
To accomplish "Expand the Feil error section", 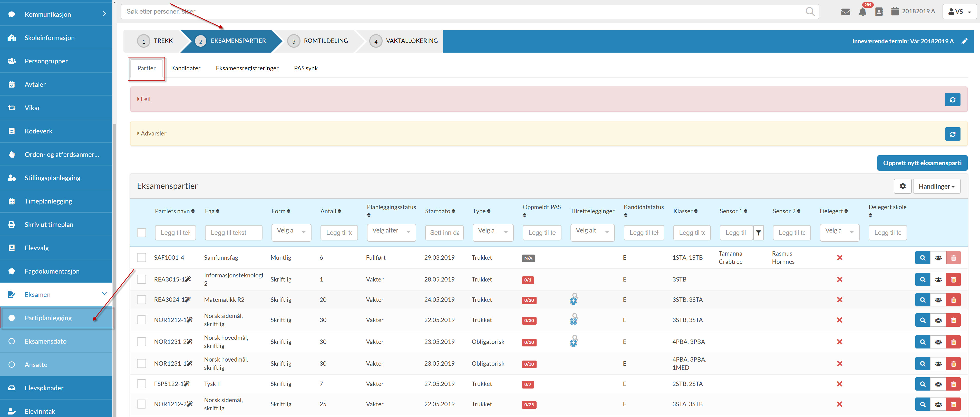I will pos(144,99).
